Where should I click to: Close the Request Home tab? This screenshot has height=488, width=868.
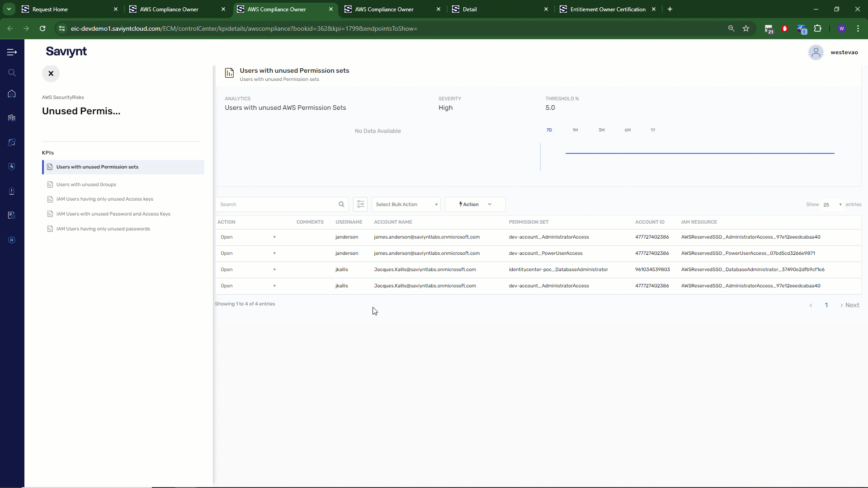point(116,9)
